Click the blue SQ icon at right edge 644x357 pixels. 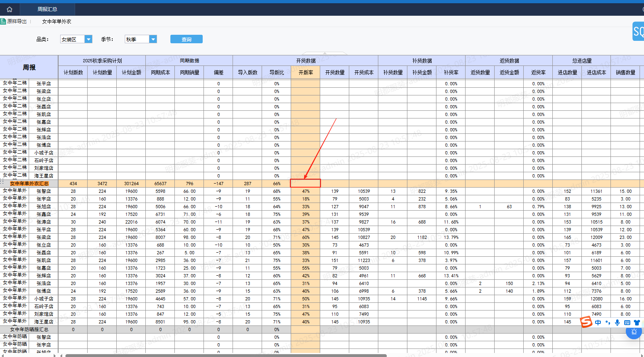point(638,31)
